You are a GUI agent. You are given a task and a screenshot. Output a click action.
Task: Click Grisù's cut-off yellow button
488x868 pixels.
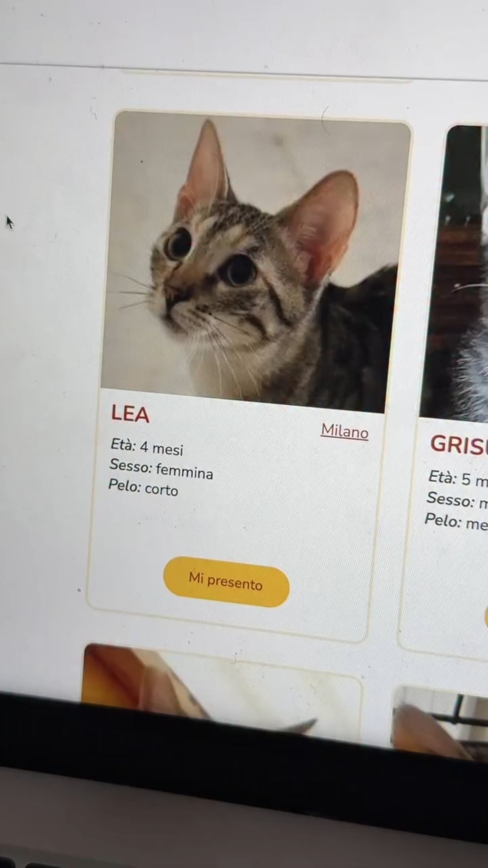[486, 617]
